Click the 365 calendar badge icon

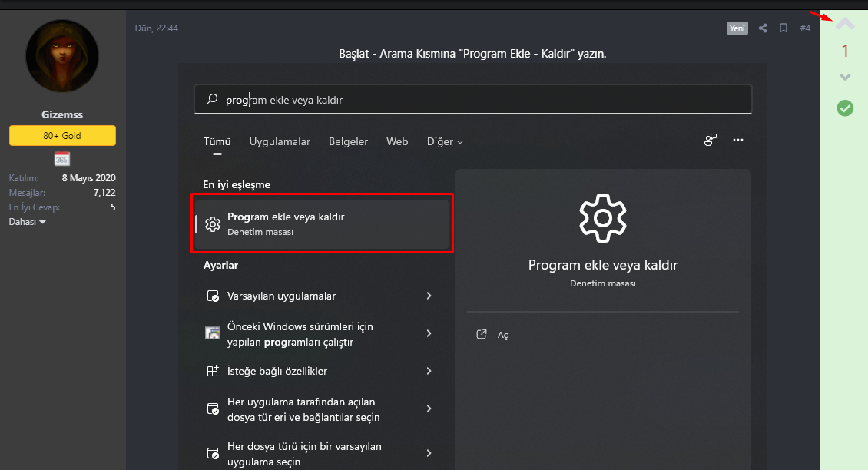pyautogui.click(x=62, y=159)
